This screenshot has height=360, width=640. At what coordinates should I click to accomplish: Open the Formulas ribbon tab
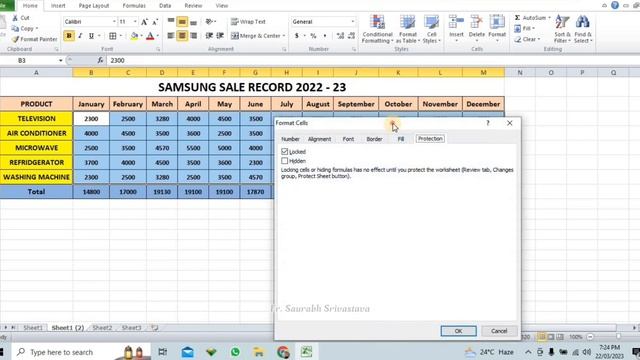[134, 6]
